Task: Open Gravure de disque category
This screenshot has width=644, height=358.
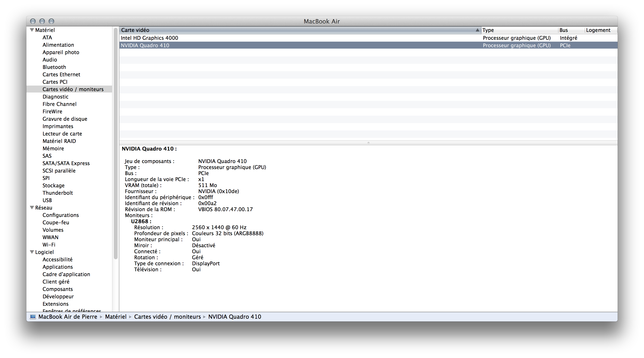Action: point(65,119)
